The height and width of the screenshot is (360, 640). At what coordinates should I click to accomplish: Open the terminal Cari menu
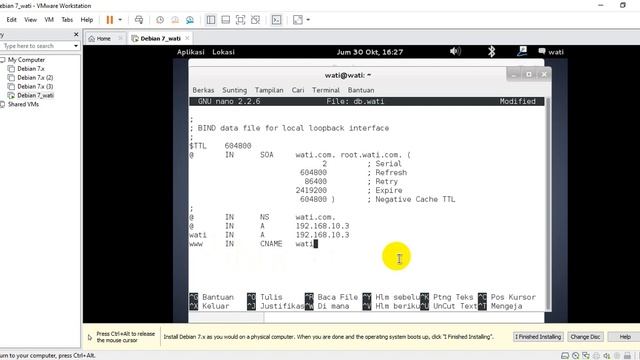pos(298,90)
